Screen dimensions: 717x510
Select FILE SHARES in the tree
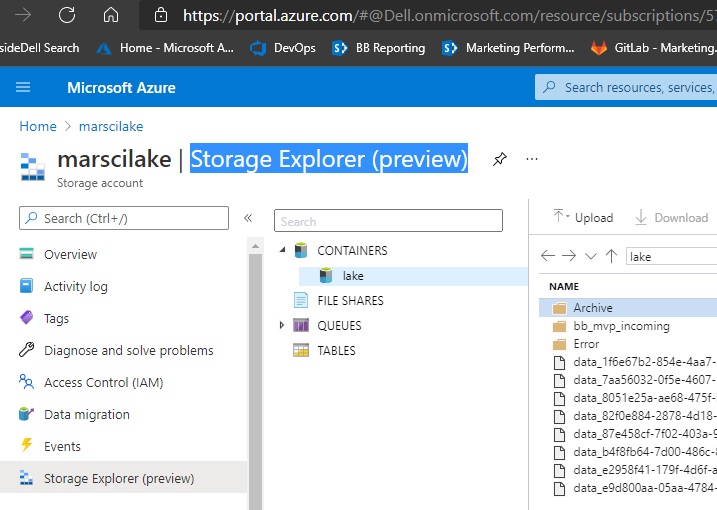pos(350,301)
